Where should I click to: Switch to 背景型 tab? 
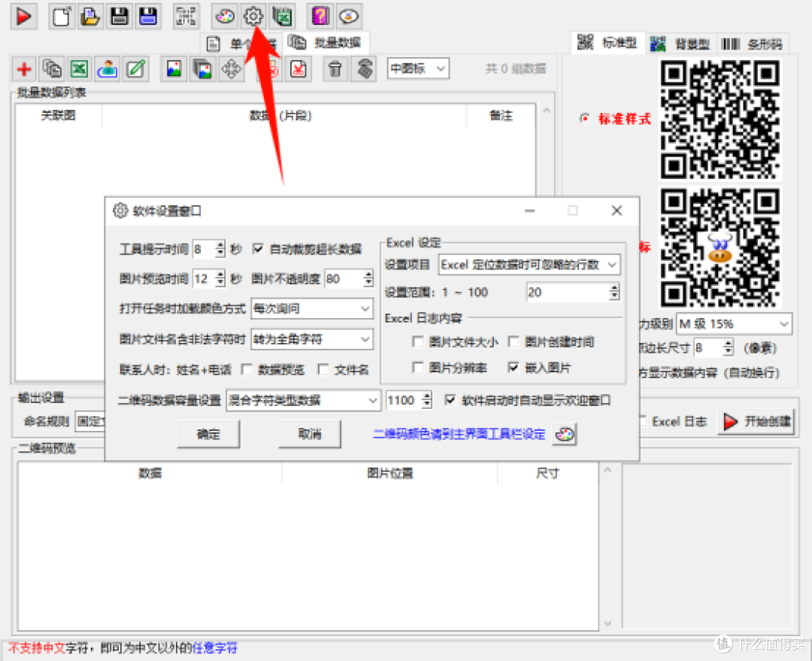point(680,44)
